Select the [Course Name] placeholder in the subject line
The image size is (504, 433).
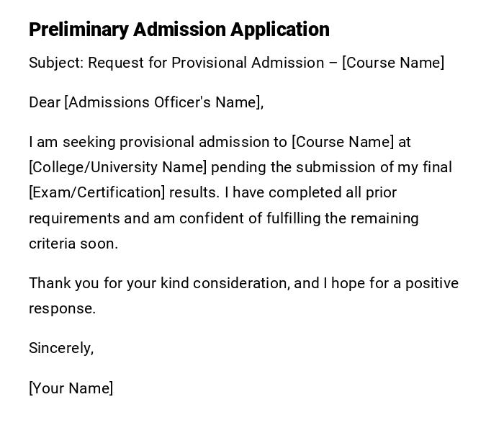pyautogui.click(x=393, y=63)
